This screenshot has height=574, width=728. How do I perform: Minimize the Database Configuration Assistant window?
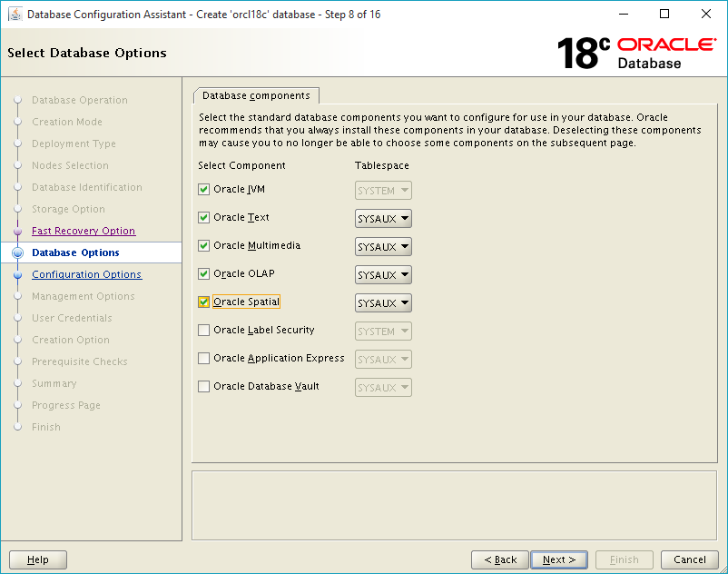624,14
